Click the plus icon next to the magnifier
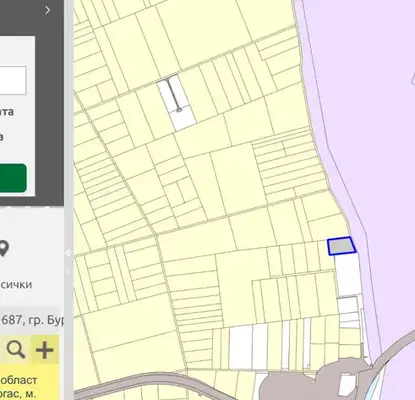Image resolution: width=415 pixels, height=400 pixels. [45, 350]
